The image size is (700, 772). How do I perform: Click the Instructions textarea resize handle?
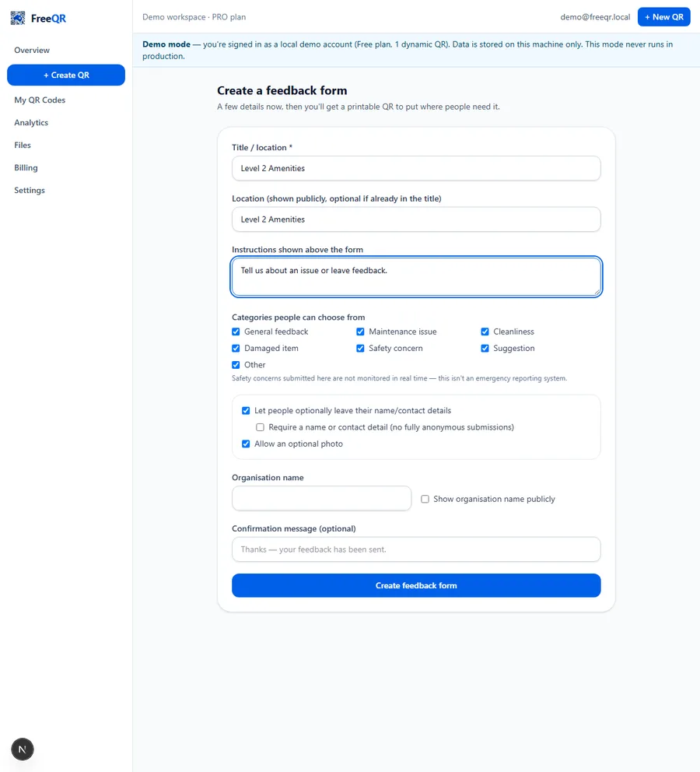click(x=597, y=292)
